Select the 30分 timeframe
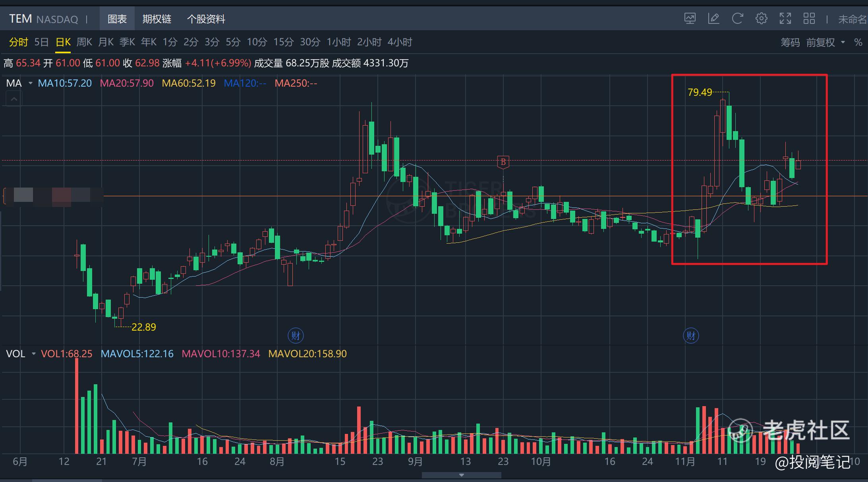Viewport: 868px width, 482px height. pyautogui.click(x=310, y=42)
